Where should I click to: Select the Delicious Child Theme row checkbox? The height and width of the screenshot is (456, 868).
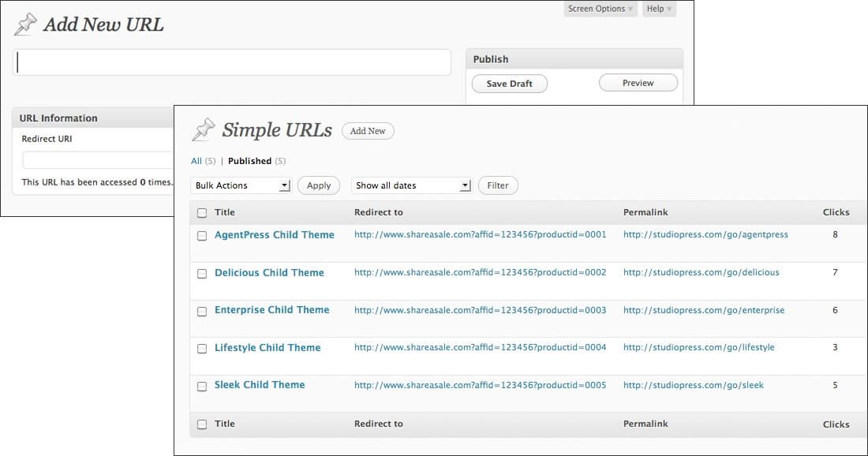tap(202, 274)
